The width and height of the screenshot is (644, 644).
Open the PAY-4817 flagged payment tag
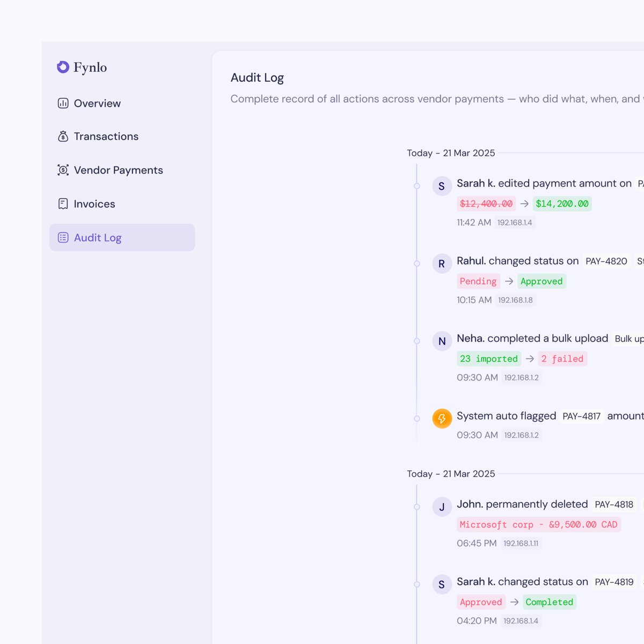point(582,416)
